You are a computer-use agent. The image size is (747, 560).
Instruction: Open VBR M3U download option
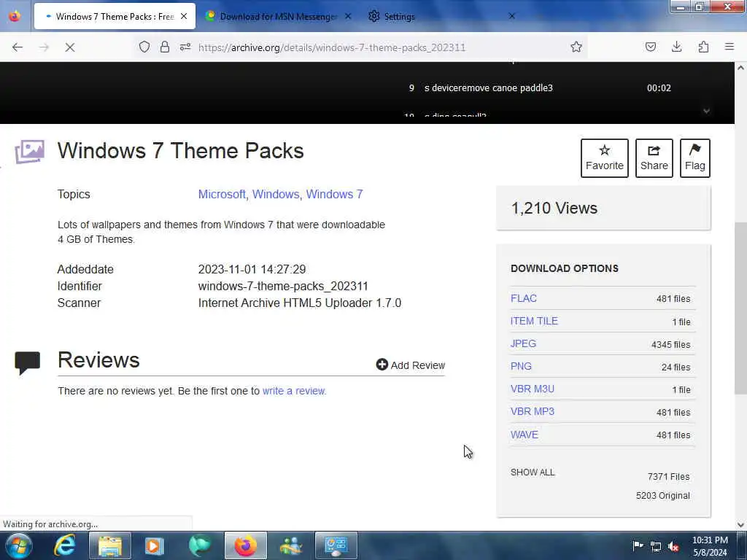click(x=532, y=389)
